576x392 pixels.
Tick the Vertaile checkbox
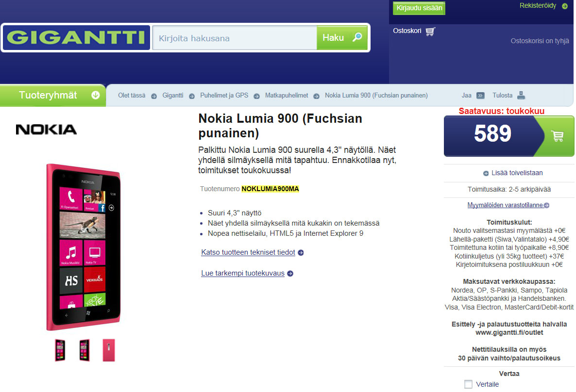(468, 384)
